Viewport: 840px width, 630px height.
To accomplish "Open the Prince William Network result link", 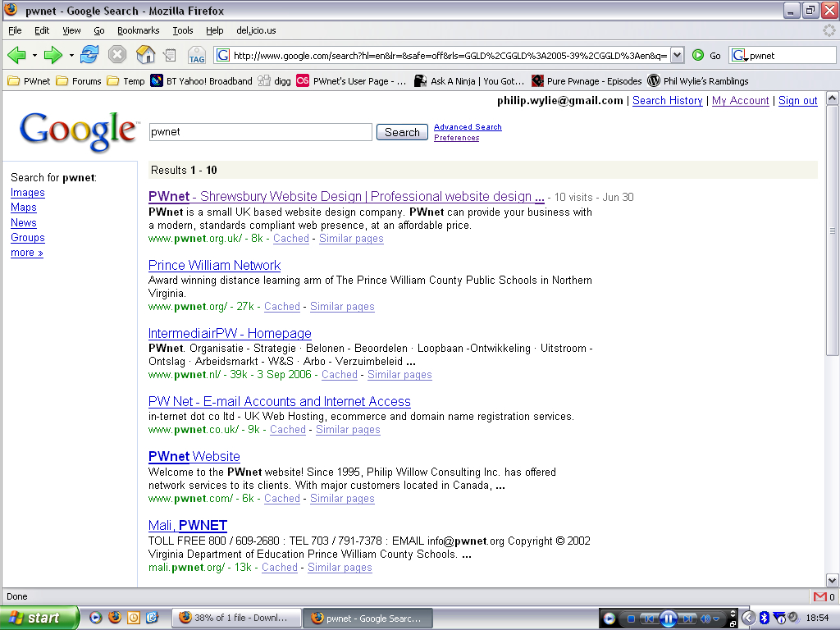I will [214, 265].
